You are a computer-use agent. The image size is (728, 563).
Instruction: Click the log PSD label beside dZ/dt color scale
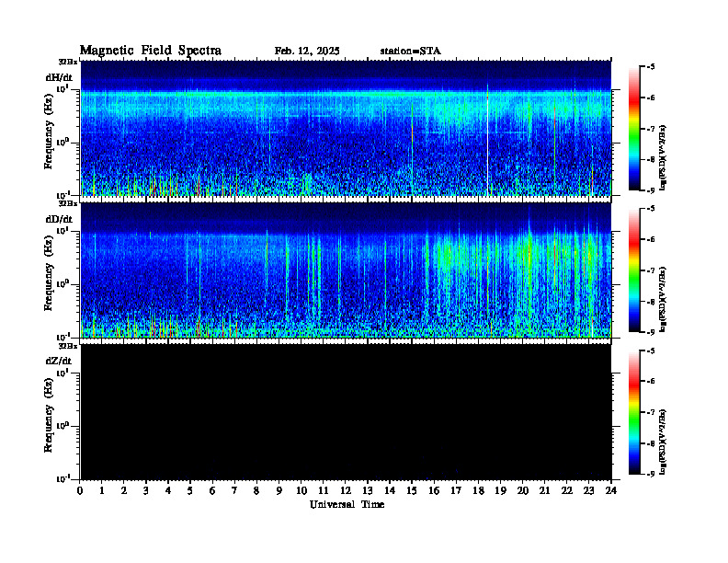click(664, 442)
